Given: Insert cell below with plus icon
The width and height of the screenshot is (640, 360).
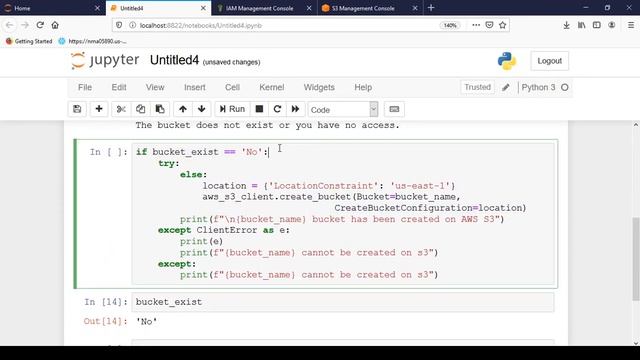Looking at the screenshot, I should (x=99, y=109).
